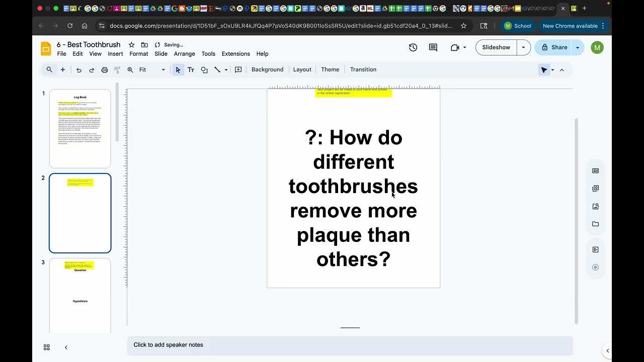Open the pointer mode options dropdown arrow
Image resolution: width=644 pixels, height=362 pixels.
[x=552, y=70]
